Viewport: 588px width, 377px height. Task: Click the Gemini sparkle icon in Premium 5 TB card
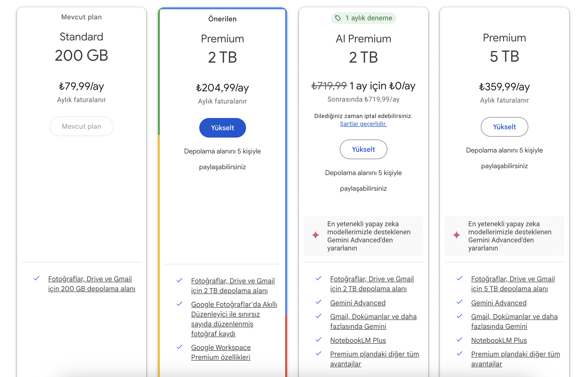point(457,235)
